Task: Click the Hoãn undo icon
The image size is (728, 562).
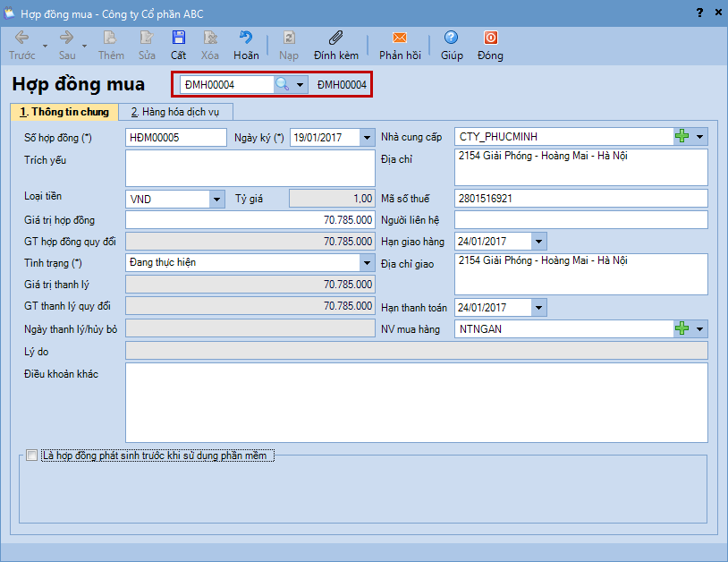Action: (x=246, y=38)
